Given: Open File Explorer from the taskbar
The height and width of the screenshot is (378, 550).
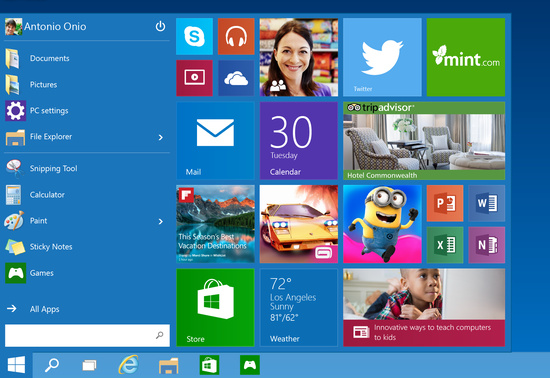Looking at the screenshot, I should 169,366.
